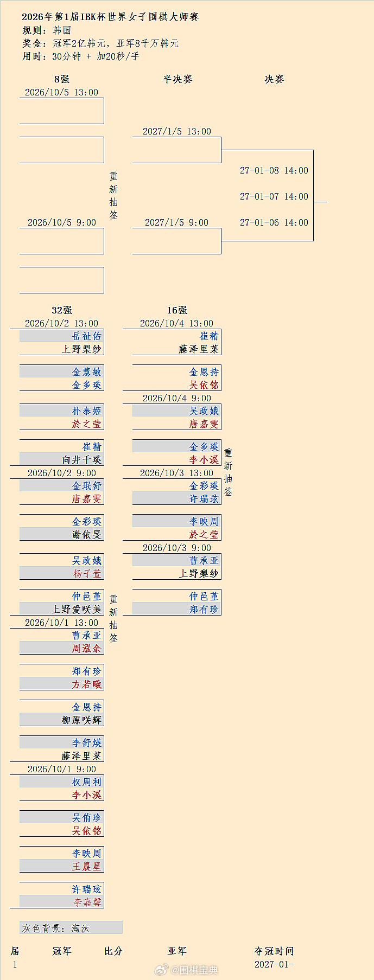Select final game time 27-01-07 14:00
The width and height of the screenshot is (374, 980).
pyautogui.click(x=274, y=197)
